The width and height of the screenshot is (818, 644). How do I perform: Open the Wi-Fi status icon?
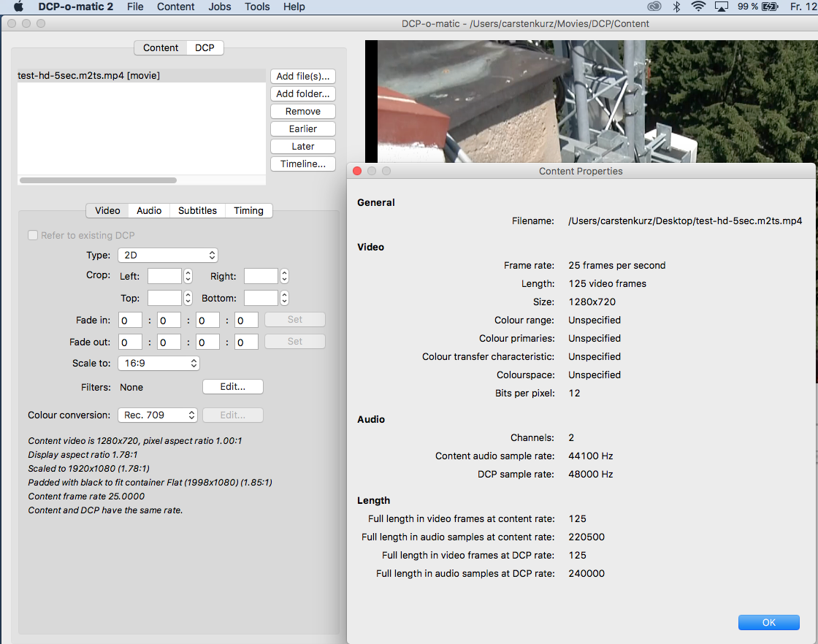[x=698, y=7]
